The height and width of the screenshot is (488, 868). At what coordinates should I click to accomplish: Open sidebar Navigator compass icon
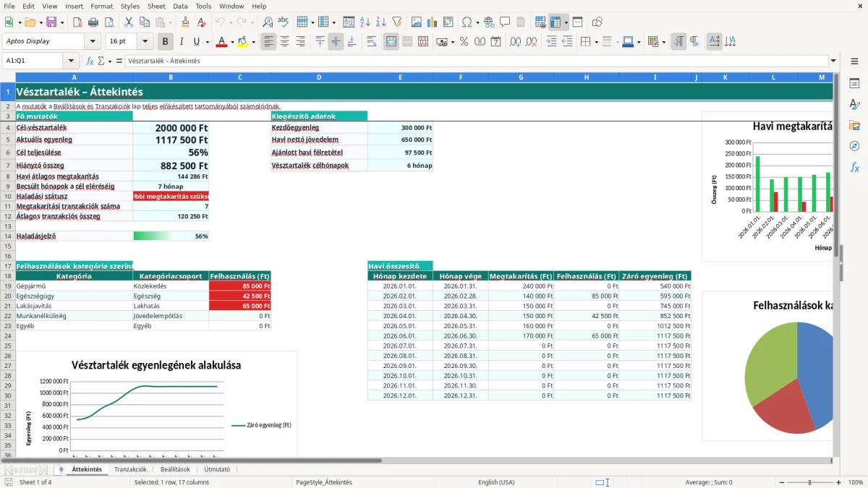(x=854, y=146)
